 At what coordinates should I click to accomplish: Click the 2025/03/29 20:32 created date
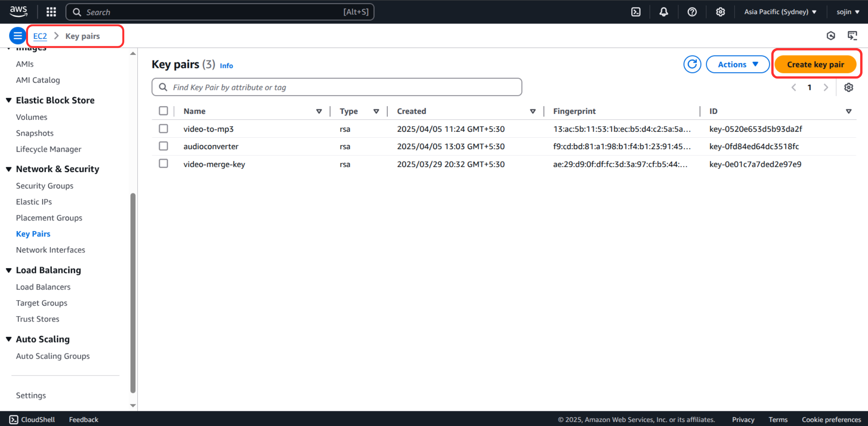point(451,164)
